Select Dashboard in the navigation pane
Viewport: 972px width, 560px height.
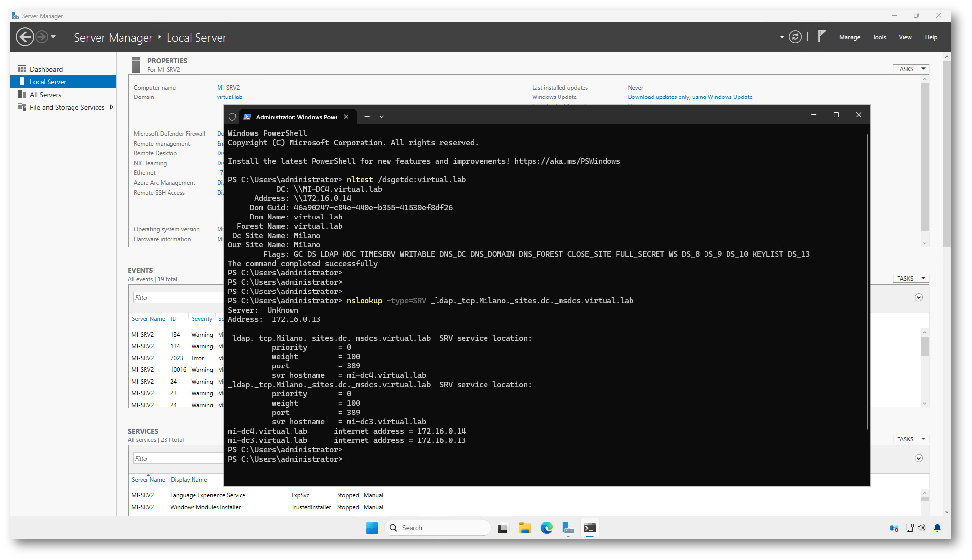pyautogui.click(x=63, y=69)
